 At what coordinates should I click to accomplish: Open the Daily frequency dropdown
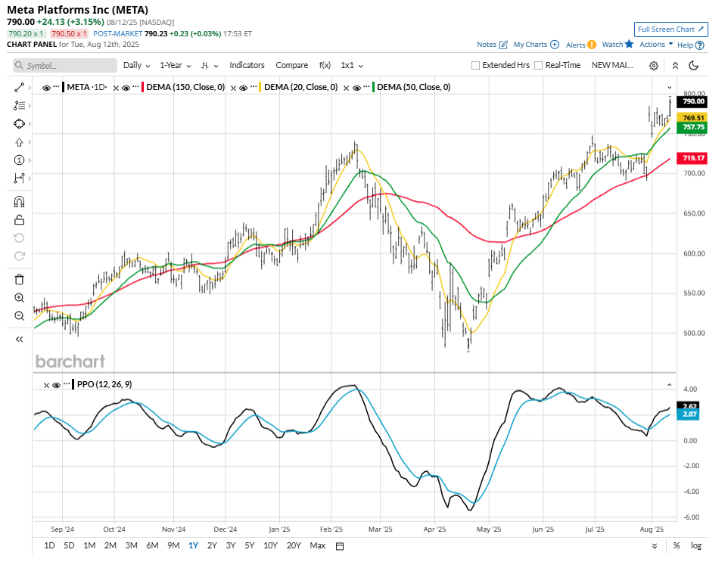coord(136,65)
